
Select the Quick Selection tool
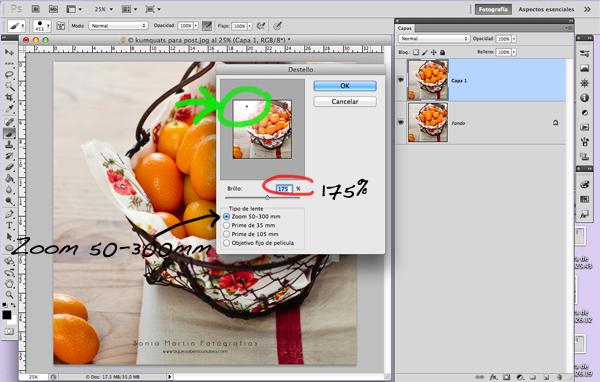tap(9, 86)
